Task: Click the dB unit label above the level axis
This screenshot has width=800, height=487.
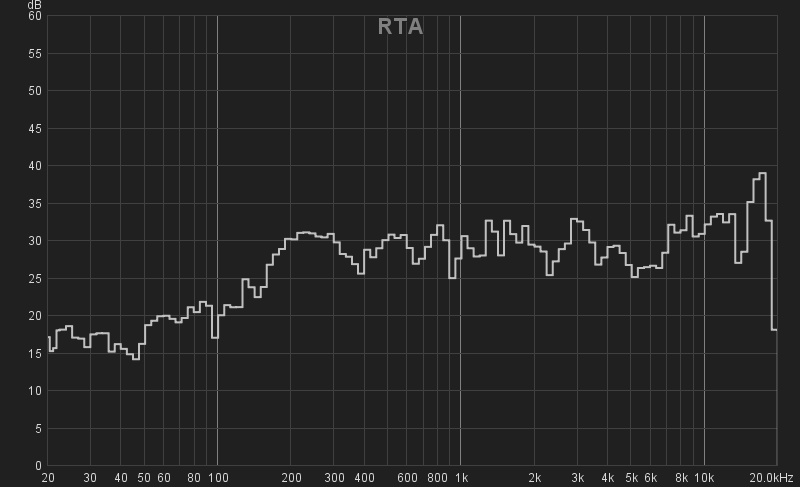Action: point(35,5)
